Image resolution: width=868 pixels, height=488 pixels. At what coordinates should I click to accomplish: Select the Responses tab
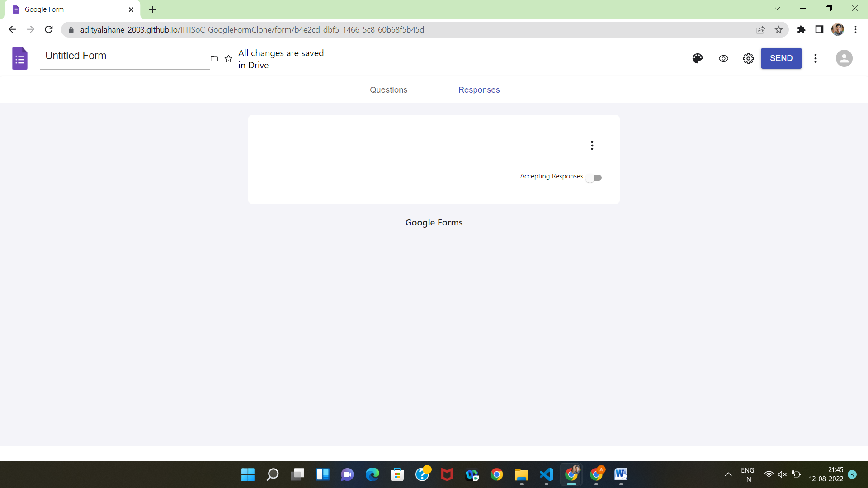(479, 90)
